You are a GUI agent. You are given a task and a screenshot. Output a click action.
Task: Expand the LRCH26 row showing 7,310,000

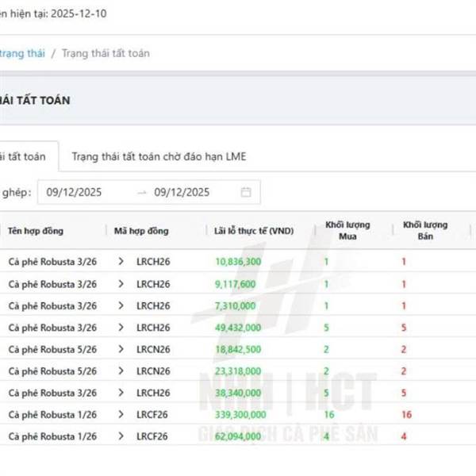point(121,305)
